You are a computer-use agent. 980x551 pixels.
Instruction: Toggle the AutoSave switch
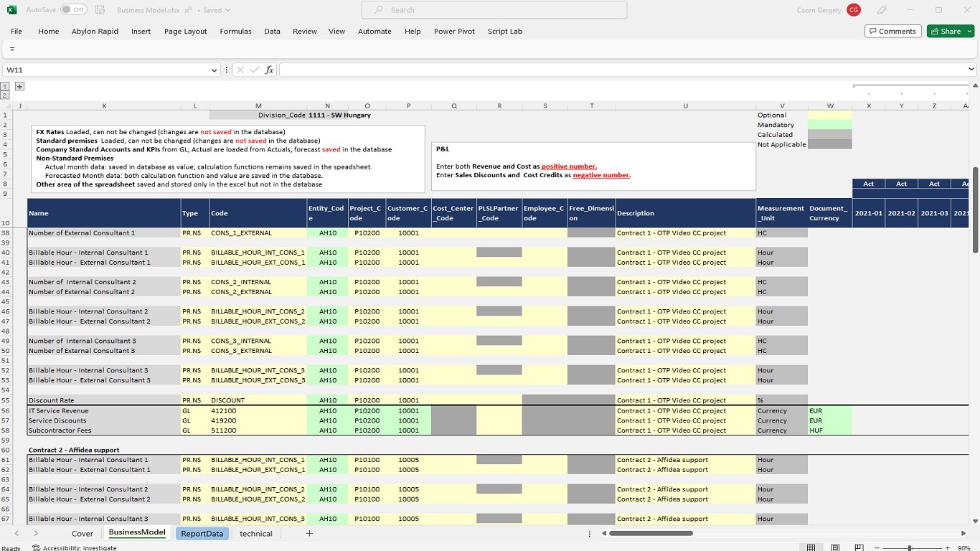(73, 10)
